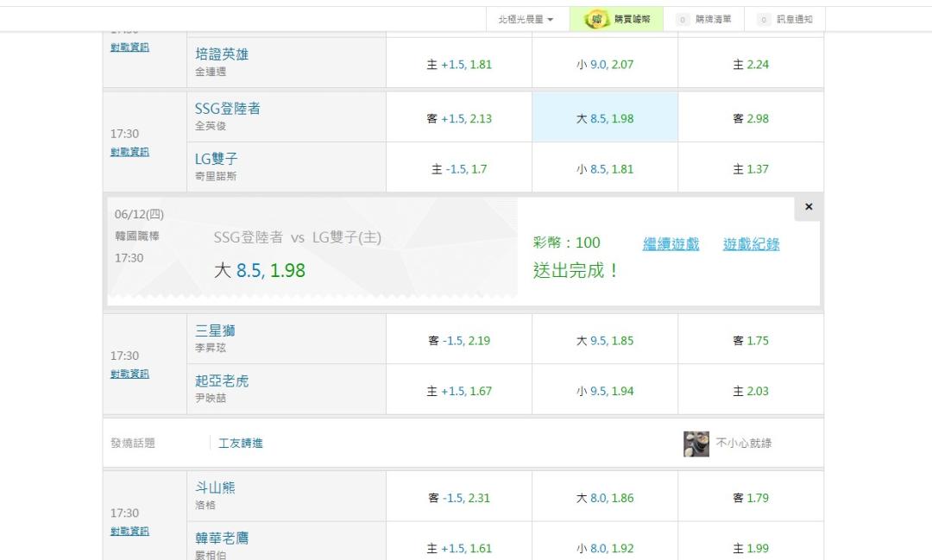Click the 購牌清單 count badge

(682, 19)
